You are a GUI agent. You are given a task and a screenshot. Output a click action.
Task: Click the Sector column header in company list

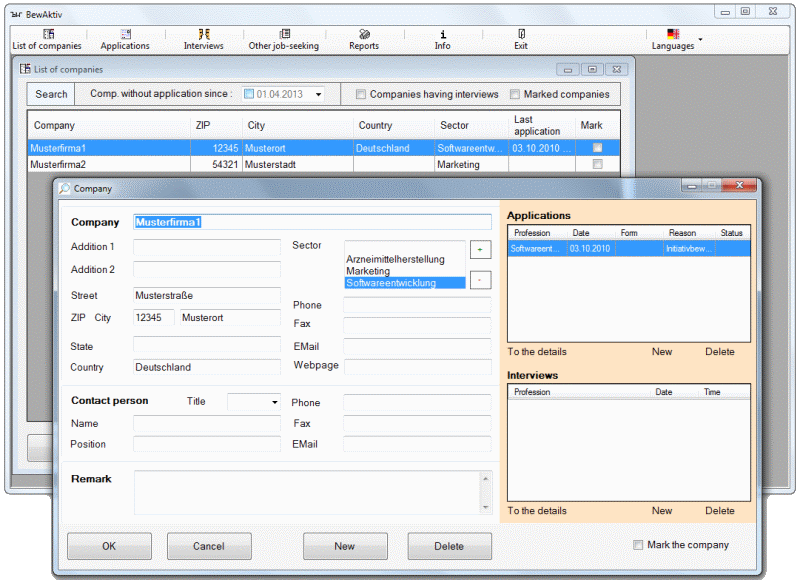(x=471, y=125)
